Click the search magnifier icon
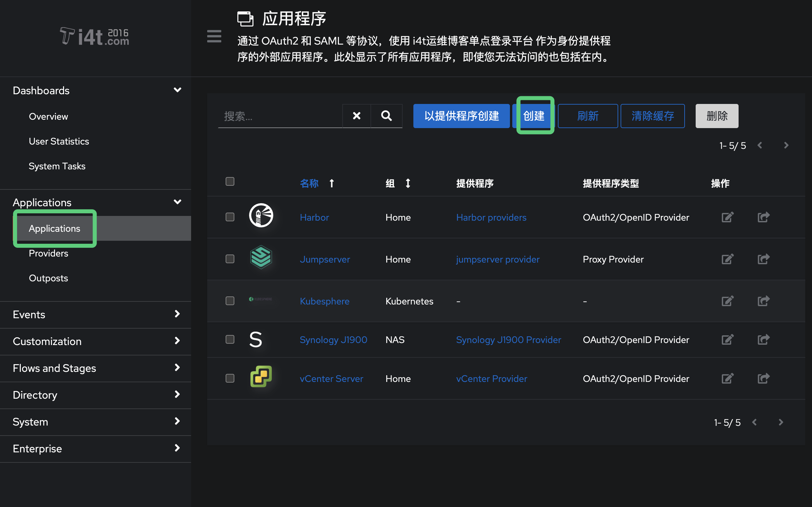 click(x=386, y=116)
